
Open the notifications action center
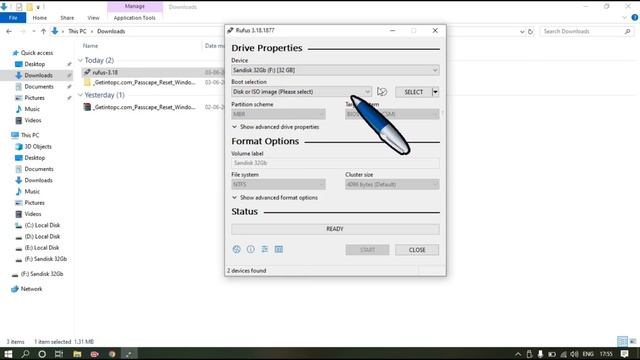pos(624,354)
